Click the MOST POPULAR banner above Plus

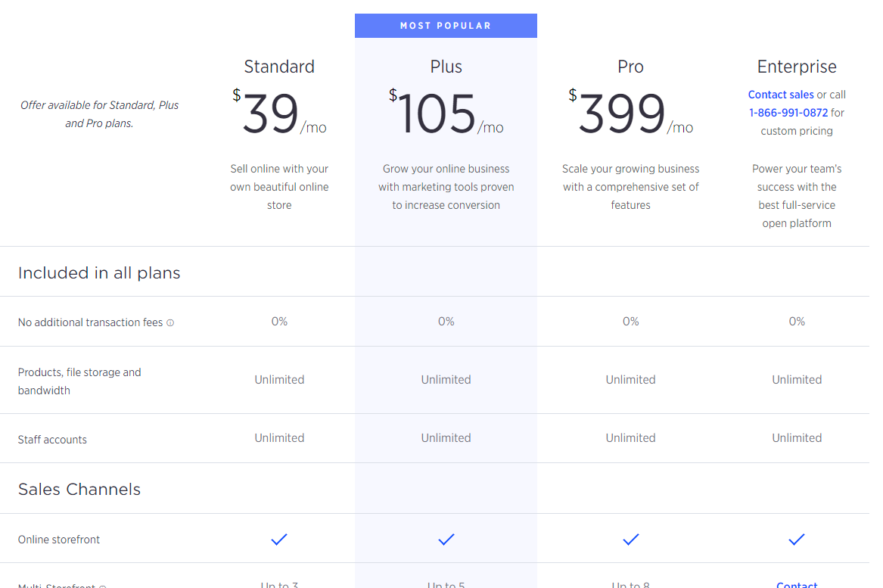pos(446,26)
